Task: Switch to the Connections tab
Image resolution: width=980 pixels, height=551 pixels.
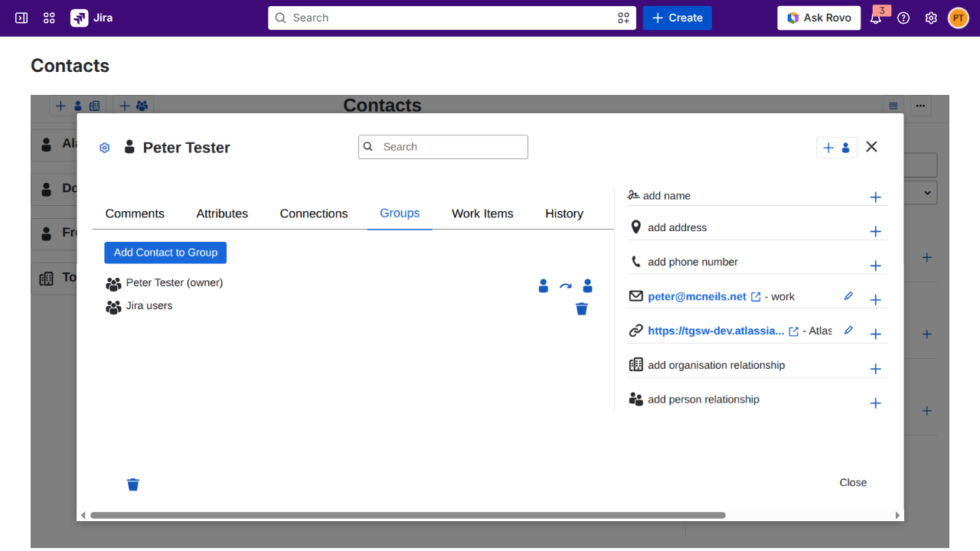Action: point(314,214)
